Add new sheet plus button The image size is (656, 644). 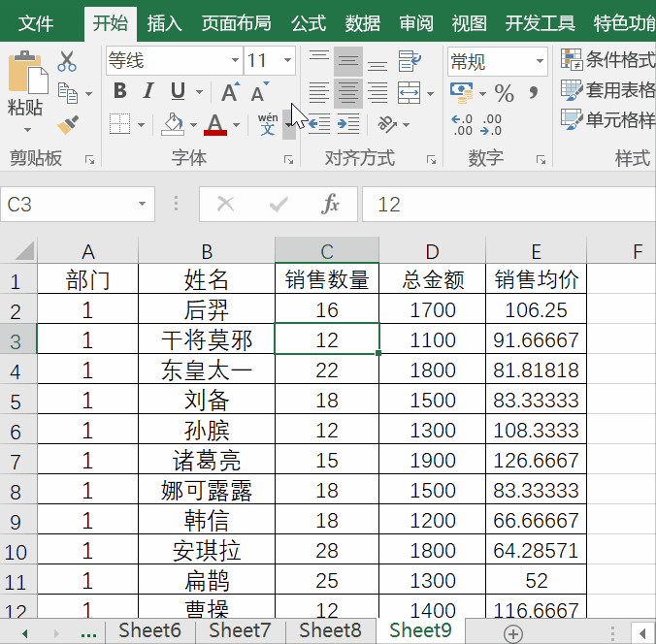click(513, 633)
